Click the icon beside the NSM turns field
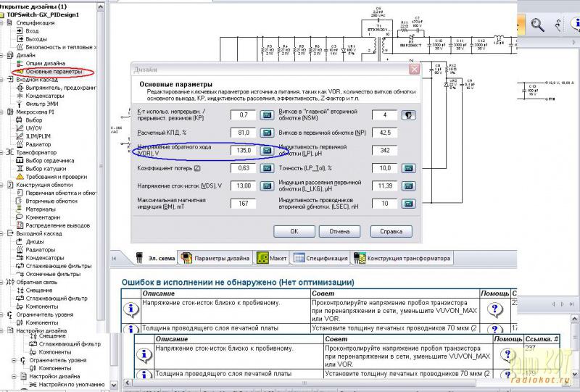 pyautogui.click(x=409, y=115)
